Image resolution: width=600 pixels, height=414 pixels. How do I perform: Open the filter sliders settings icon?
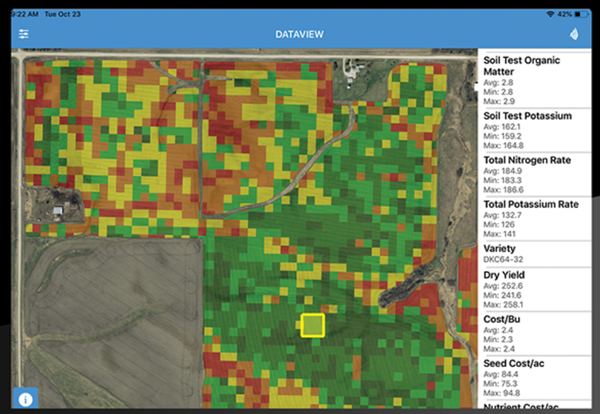coord(23,34)
